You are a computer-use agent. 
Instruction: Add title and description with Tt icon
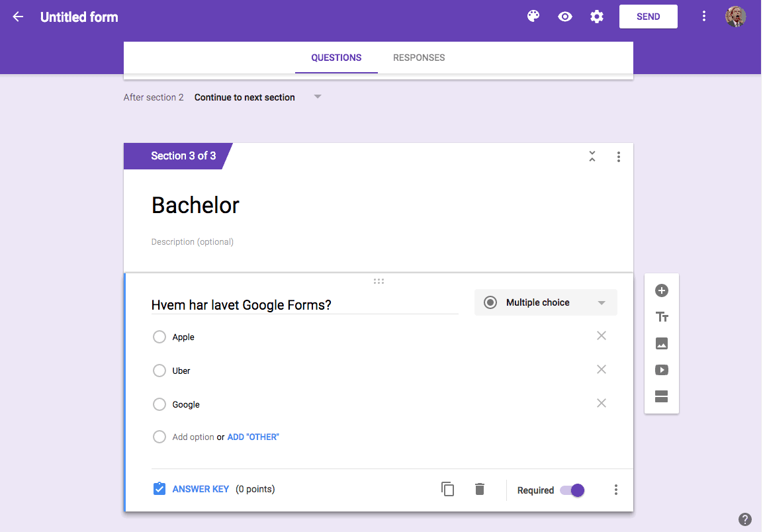[662, 318]
